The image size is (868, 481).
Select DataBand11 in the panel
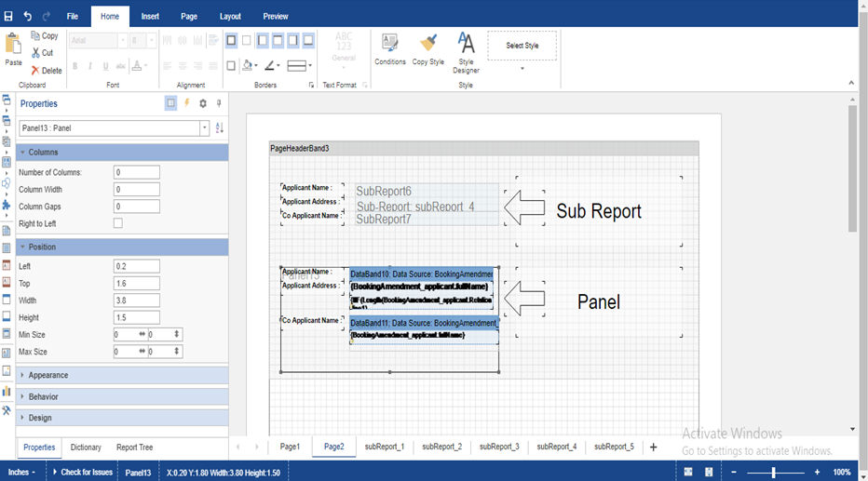424,323
